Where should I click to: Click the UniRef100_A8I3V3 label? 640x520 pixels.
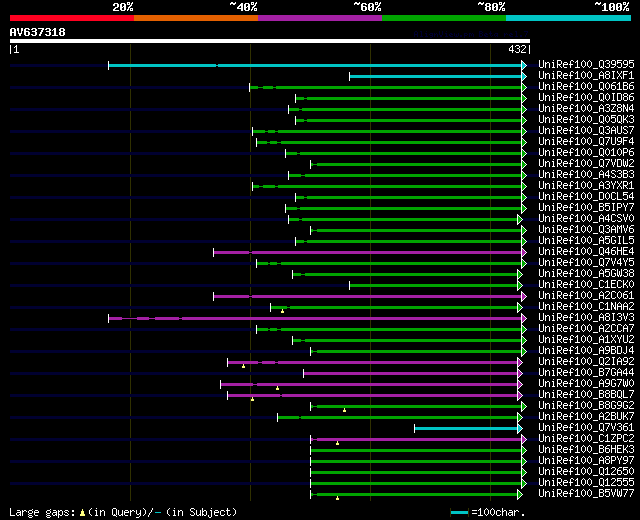click(586, 318)
